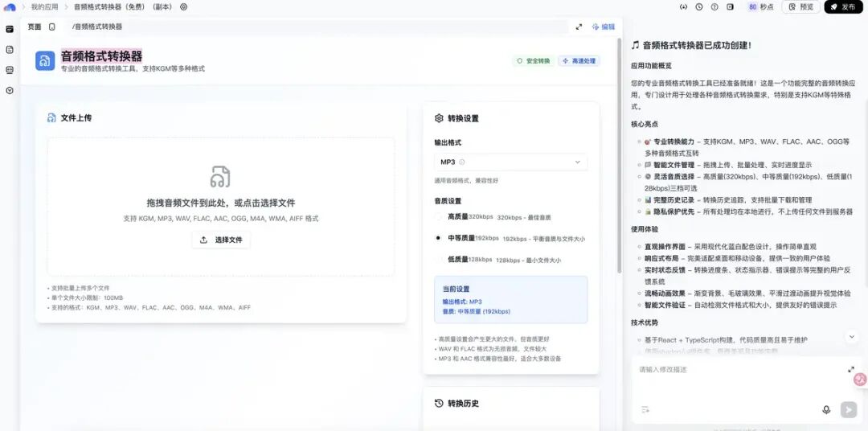The image size is (868, 431).
Task: Click the 80 秒点 credits indicator
Action: coord(761,7)
